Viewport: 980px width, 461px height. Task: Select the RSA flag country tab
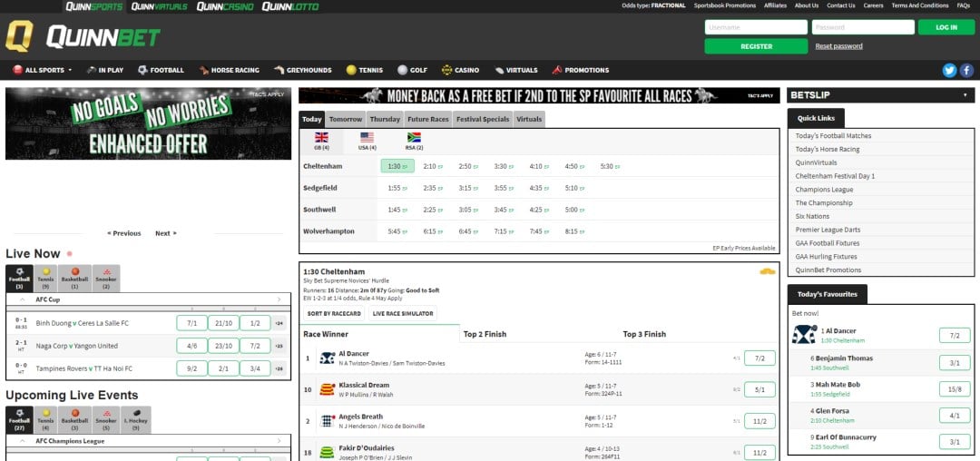414,142
